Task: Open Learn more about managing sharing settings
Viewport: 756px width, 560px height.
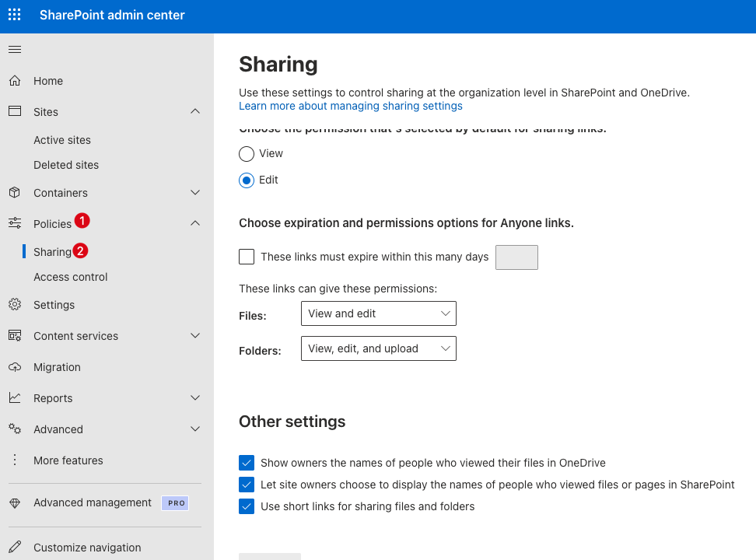Action: point(351,106)
